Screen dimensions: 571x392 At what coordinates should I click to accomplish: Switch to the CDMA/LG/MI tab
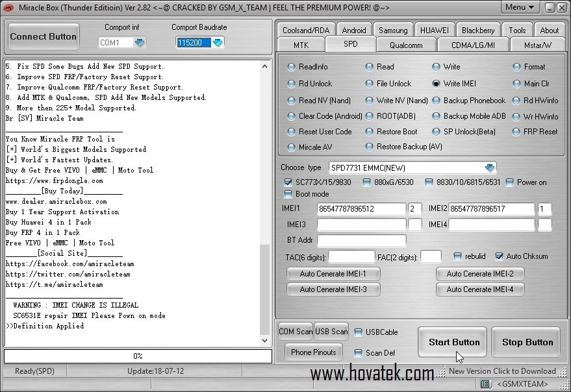[473, 45]
